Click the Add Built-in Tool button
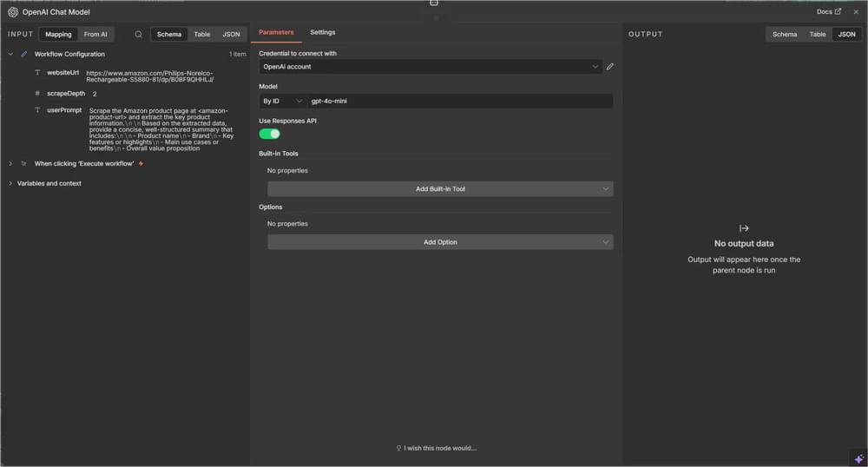 440,188
